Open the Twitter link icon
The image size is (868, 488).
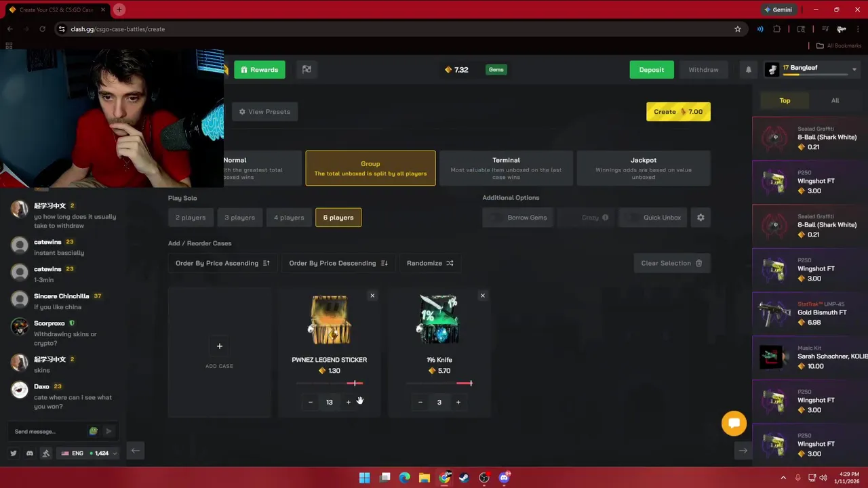tap(13, 453)
